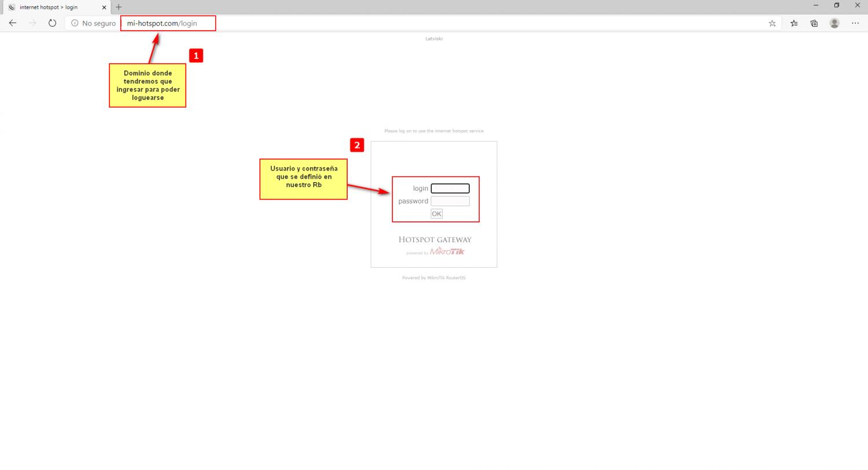Restore down the browser window
Viewport: 868px width, 470px height.
[837, 5]
